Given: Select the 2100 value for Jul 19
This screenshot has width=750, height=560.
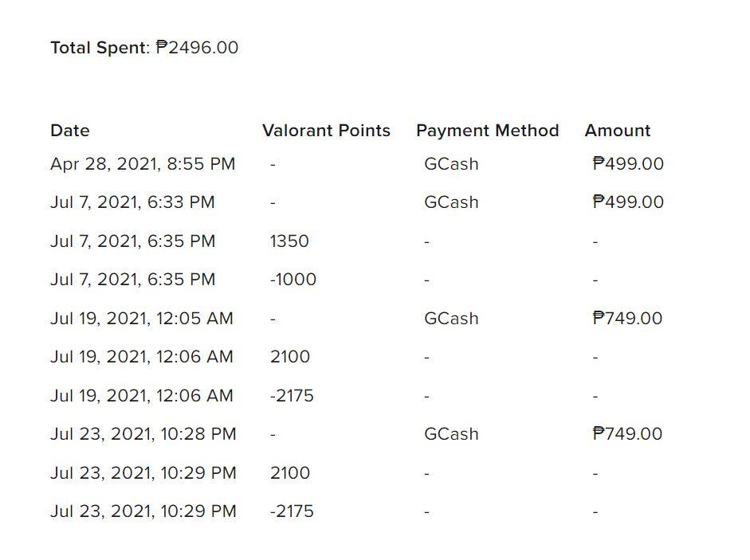Looking at the screenshot, I should click(290, 357).
